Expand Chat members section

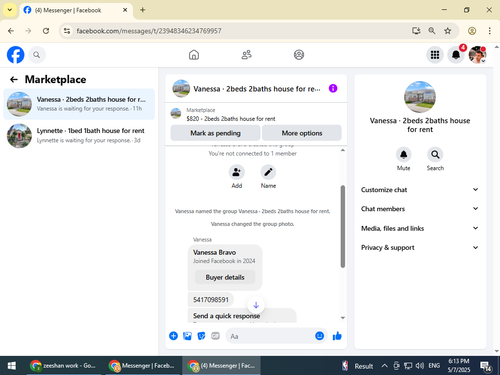click(x=419, y=209)
